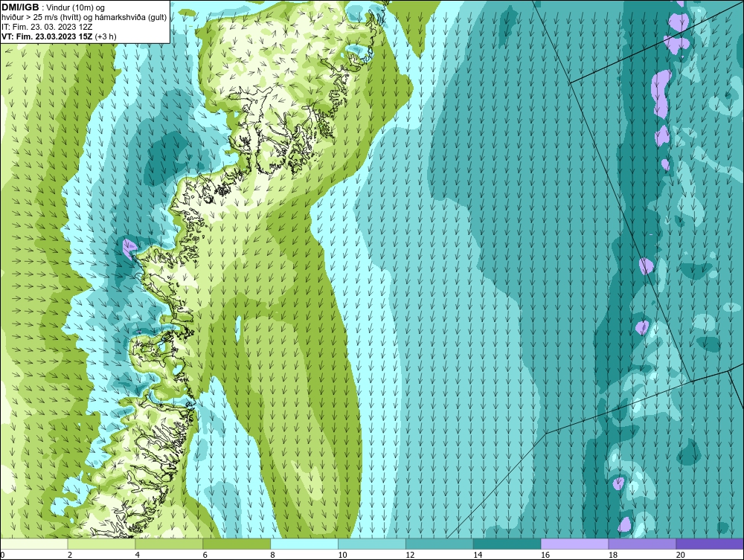Click the legend scale label 6

tap(205, 555)
